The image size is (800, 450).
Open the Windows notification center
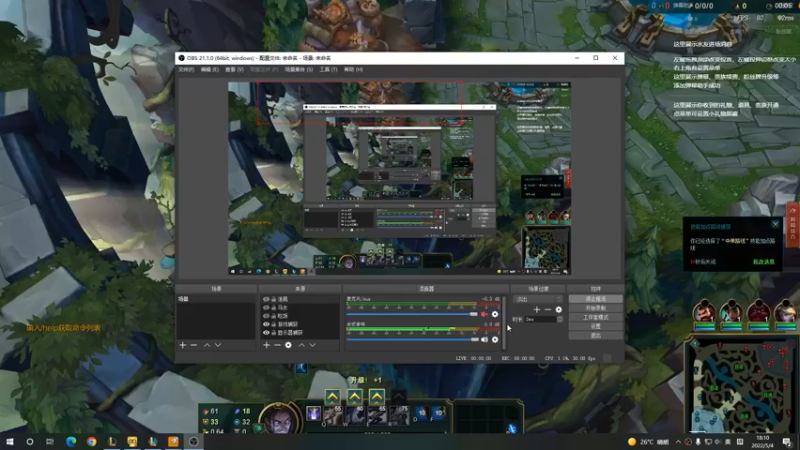click(x=787, y=442)
